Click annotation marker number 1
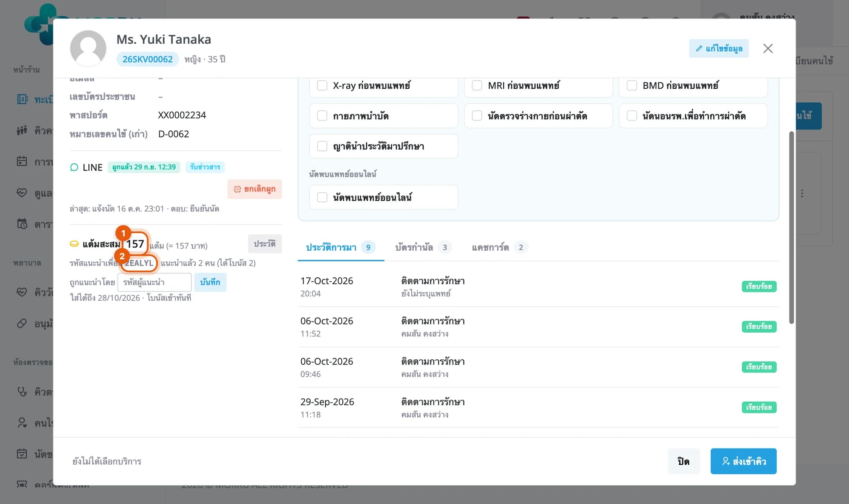Screen dimensions: 849x504 (x=124, y=233)
